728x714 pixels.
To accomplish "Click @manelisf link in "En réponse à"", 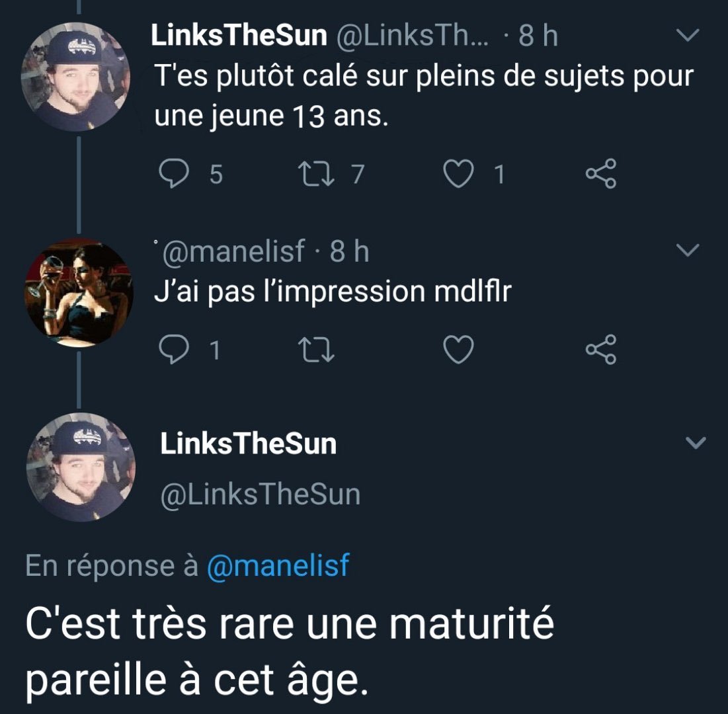I will 278,567.
